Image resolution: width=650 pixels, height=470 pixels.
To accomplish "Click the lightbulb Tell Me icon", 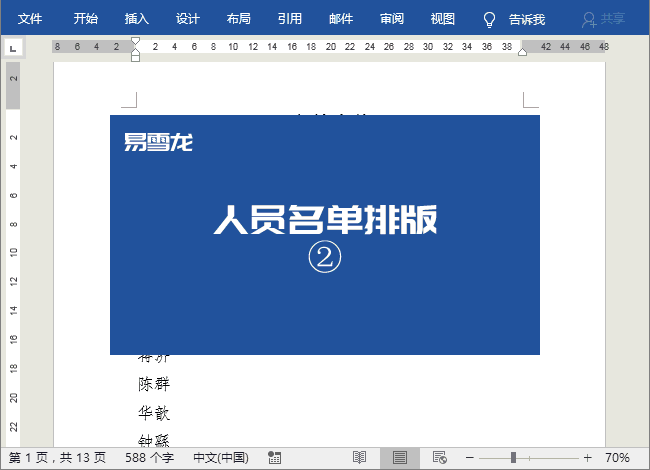I will point(490,19).
